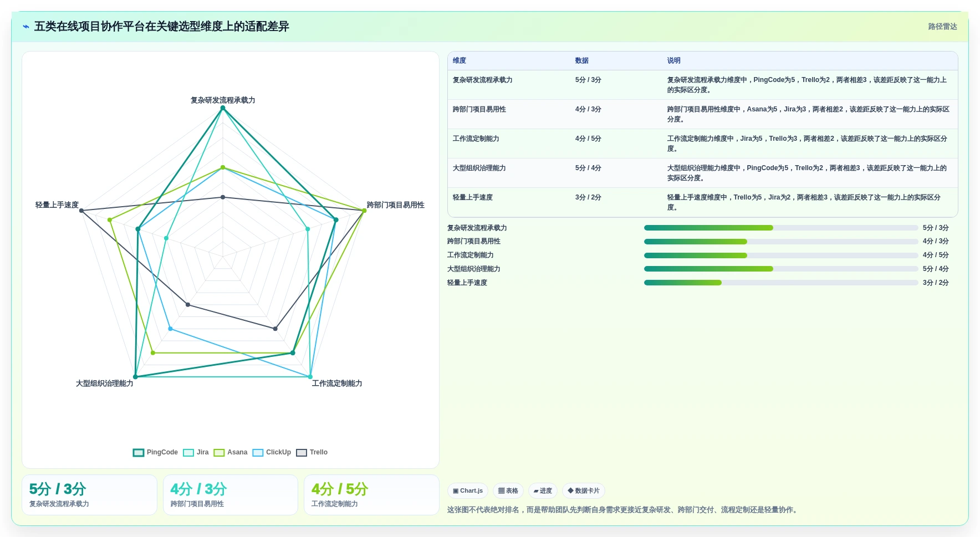Hide the Trello series via legend box

pyautogui.click(x=302, y=453)
